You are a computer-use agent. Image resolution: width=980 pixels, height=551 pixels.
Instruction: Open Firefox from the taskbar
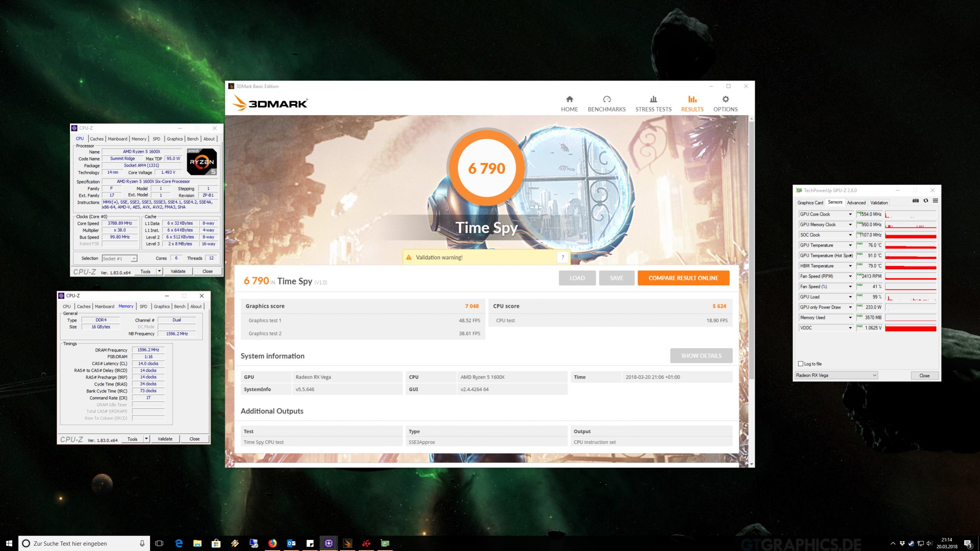[x=272, y=543]
